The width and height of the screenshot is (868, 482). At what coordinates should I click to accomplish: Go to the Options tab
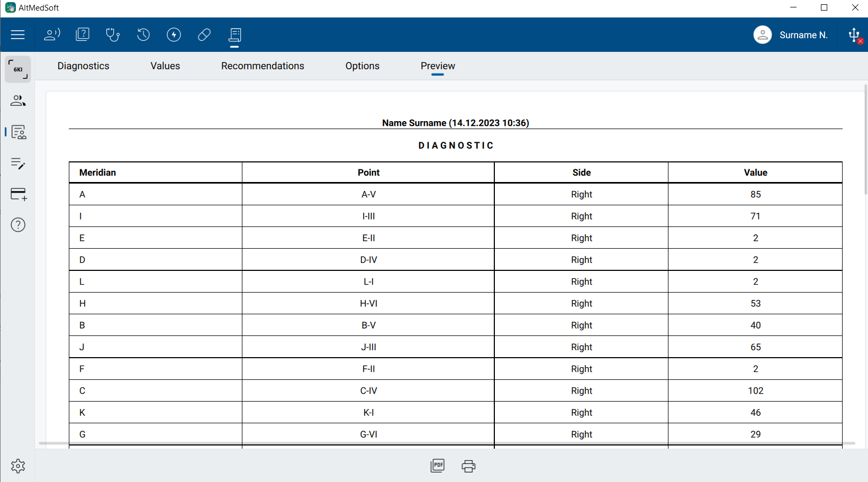coord(362,66)
